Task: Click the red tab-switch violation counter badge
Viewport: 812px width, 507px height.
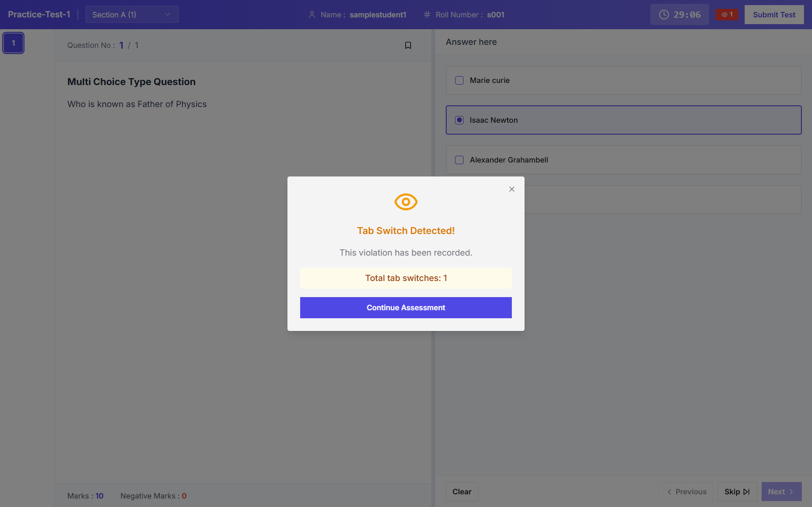Action: click(726, 14)
